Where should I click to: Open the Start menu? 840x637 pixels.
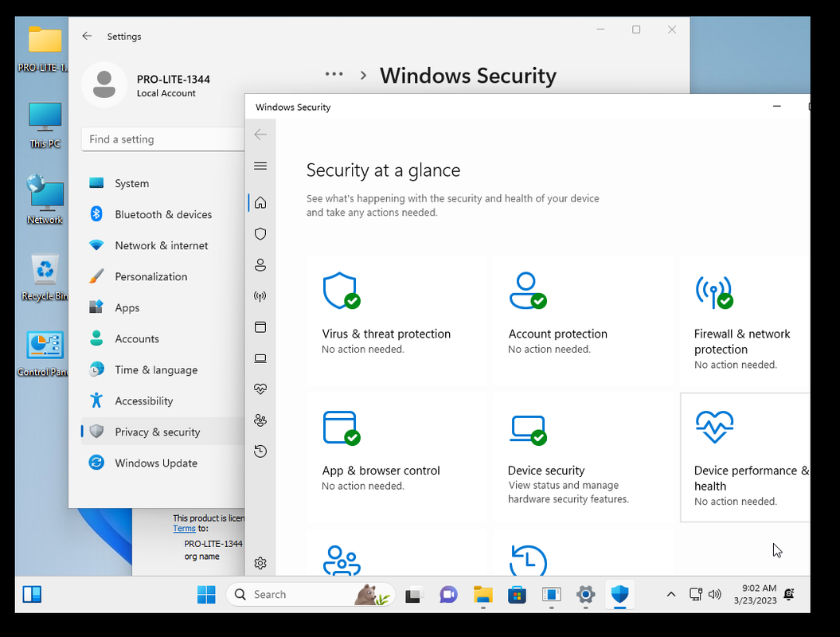click(x=206, y=594)
